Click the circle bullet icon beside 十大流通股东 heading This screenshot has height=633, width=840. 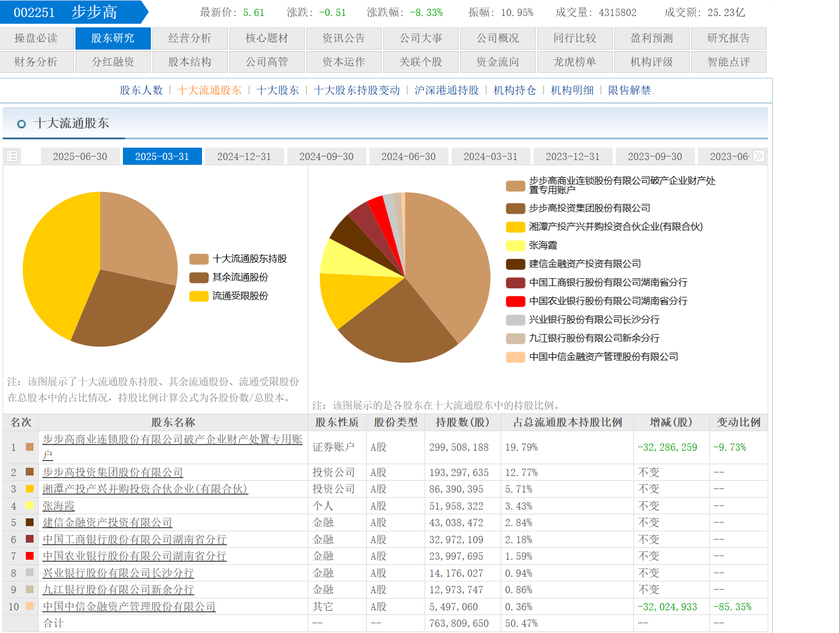pyautogui.click(x=21, y=124)
